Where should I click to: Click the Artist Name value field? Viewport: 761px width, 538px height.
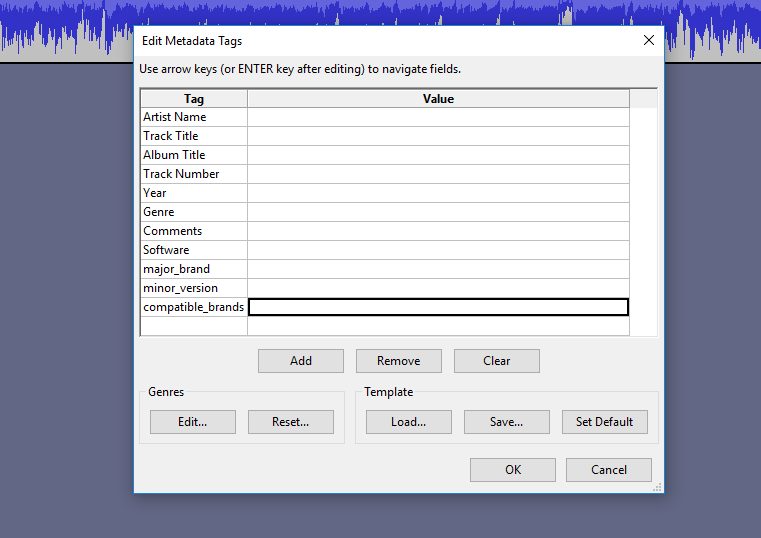tap(438, 117)
